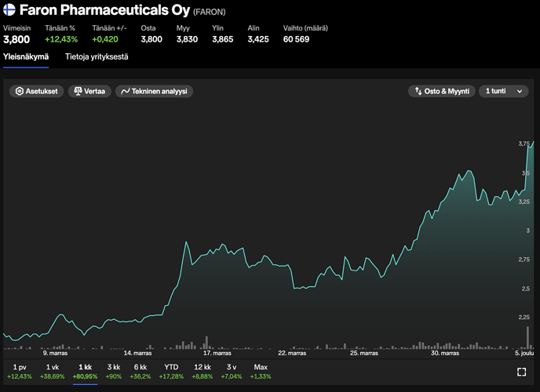Click the Tänään % value +12,43%
This screenshot has width=540, height=392.
61,39
